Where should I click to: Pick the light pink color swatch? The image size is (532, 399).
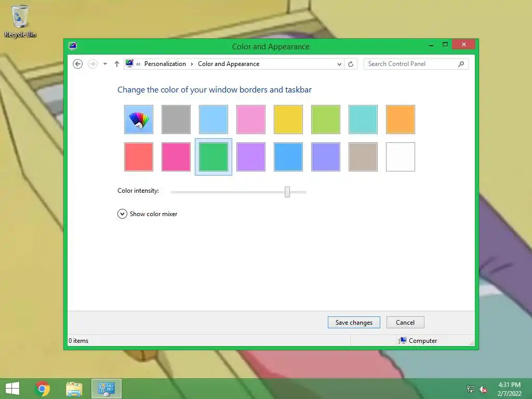(251, 119)
